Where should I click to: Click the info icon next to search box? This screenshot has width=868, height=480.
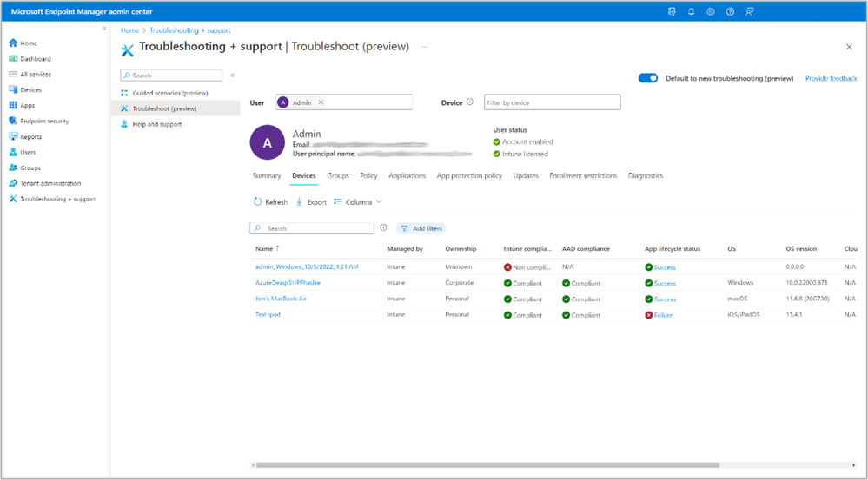(x=384, y=227)
